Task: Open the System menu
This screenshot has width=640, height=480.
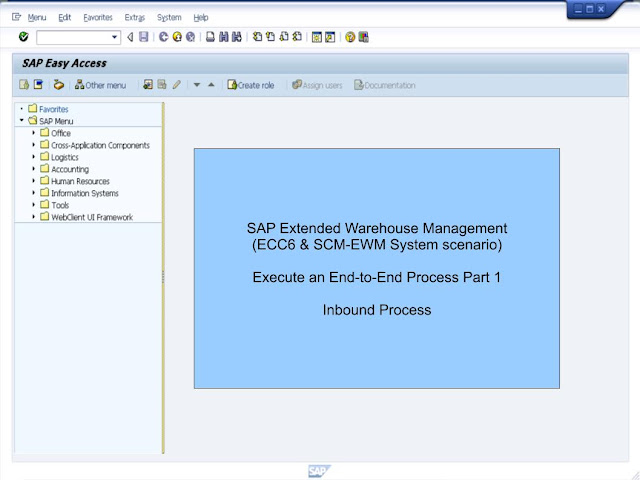Action: (x=169, y=18)
